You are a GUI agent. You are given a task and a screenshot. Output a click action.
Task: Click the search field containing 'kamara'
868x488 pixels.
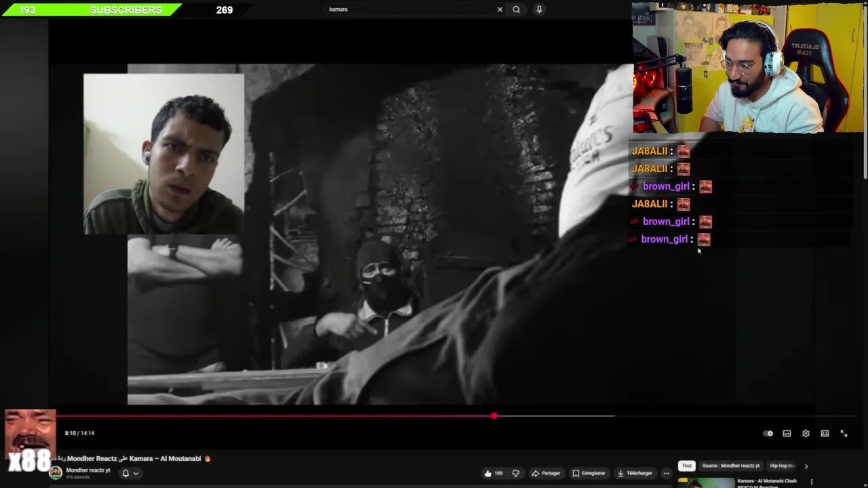[411, 9]
